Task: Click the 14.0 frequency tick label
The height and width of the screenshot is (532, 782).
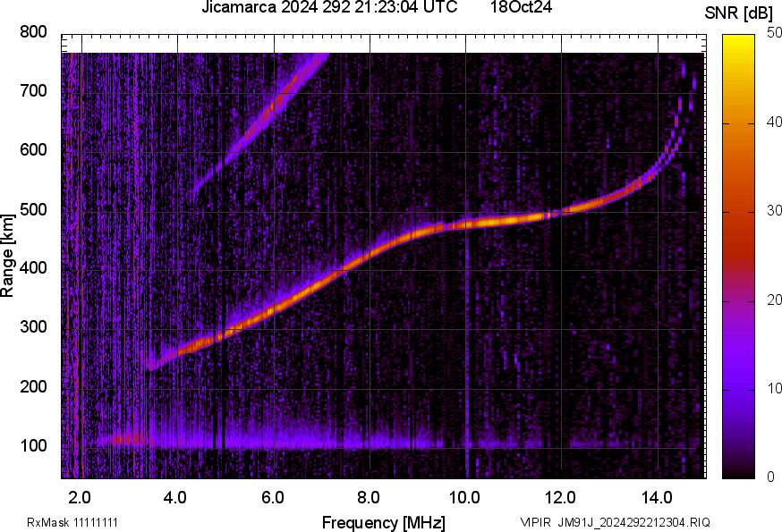Action: pos(657,497)
